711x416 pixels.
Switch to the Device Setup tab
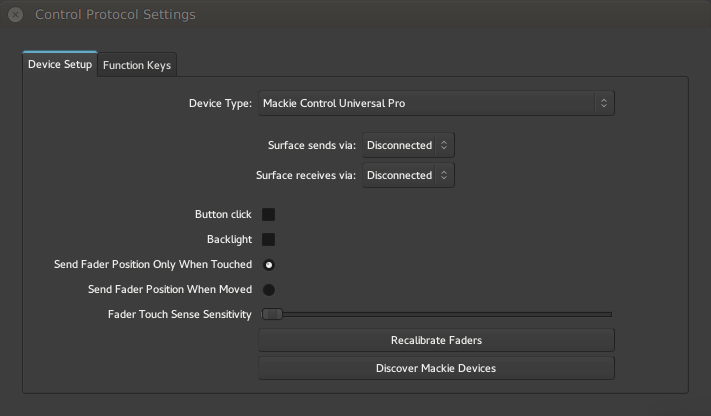pyautogui.click(x=60, y=64)
